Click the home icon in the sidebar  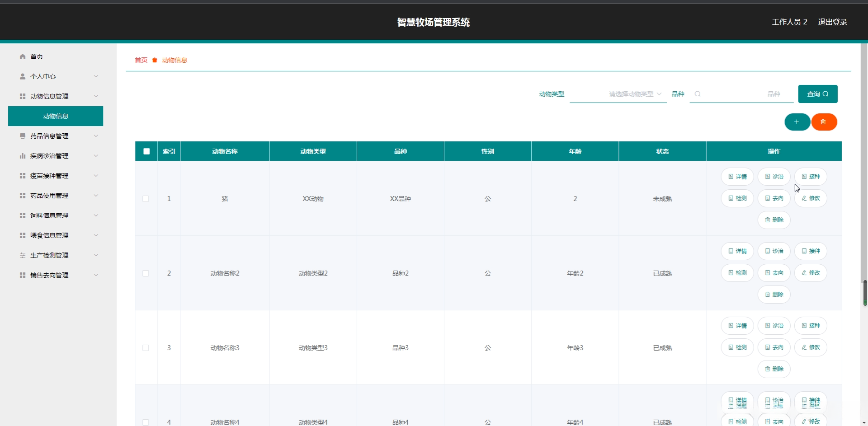click(x=23, y=56)
